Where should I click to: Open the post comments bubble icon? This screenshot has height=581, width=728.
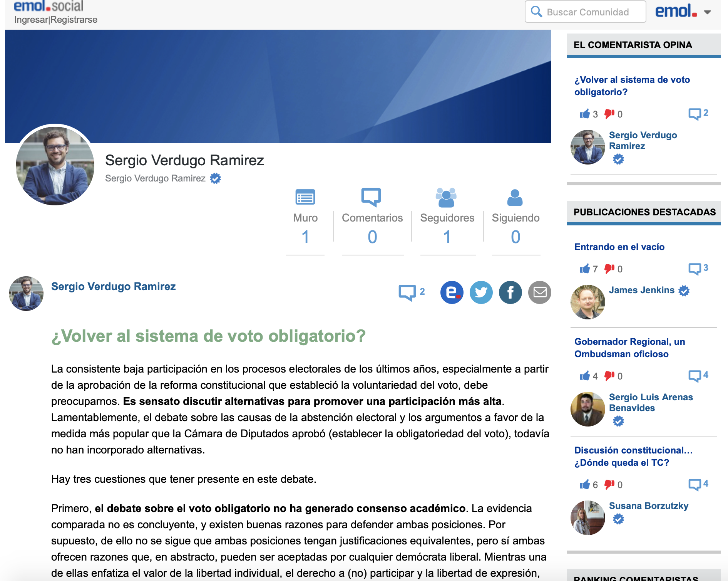pyautogui.click(x=407, y=292)
